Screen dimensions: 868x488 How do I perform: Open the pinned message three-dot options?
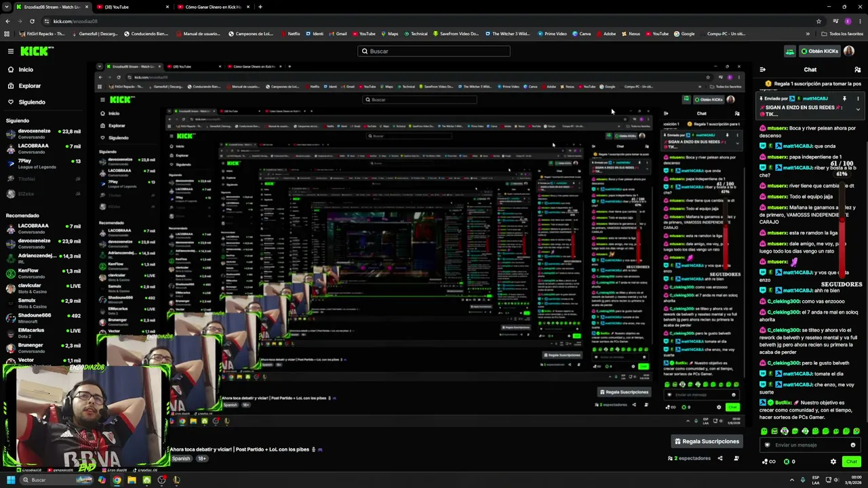point(858,98)
